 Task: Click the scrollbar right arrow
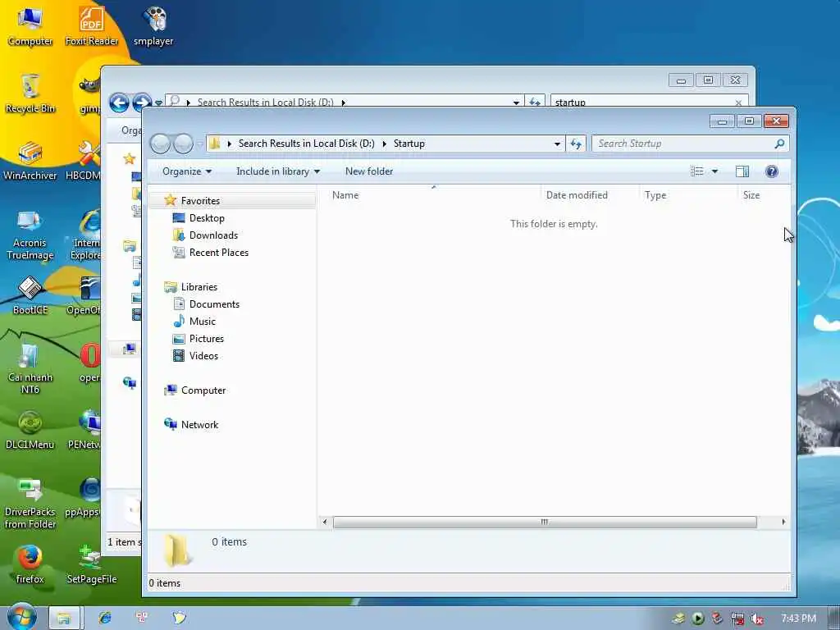coord(783,522)
